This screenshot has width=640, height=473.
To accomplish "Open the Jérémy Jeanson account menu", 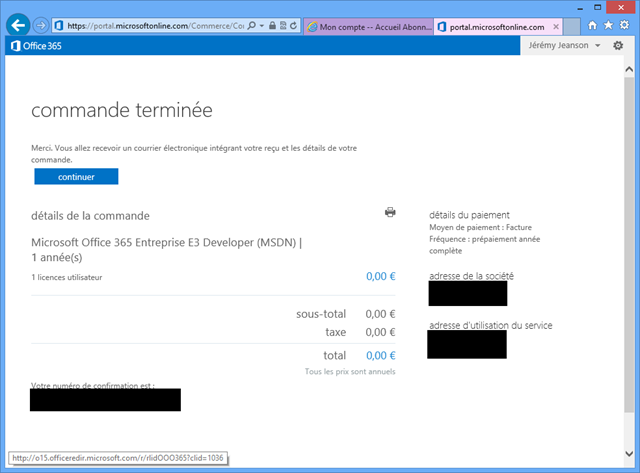I will click(564, 45).
